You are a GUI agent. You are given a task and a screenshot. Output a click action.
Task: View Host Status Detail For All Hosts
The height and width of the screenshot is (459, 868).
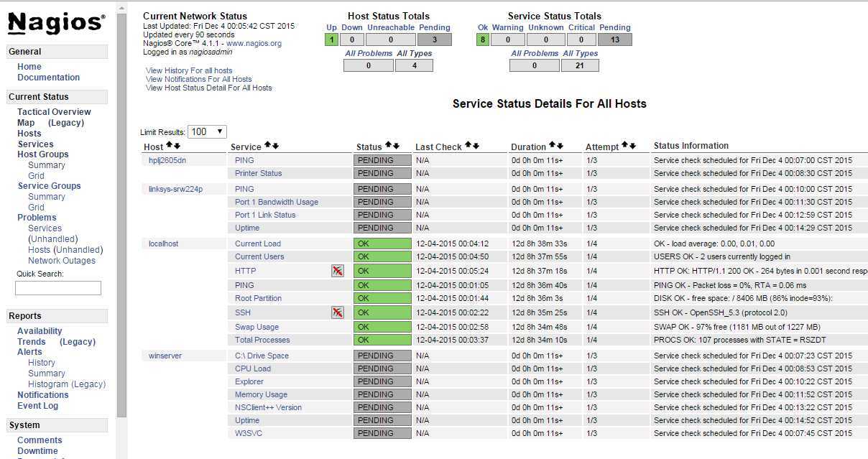tap(209, 88)
